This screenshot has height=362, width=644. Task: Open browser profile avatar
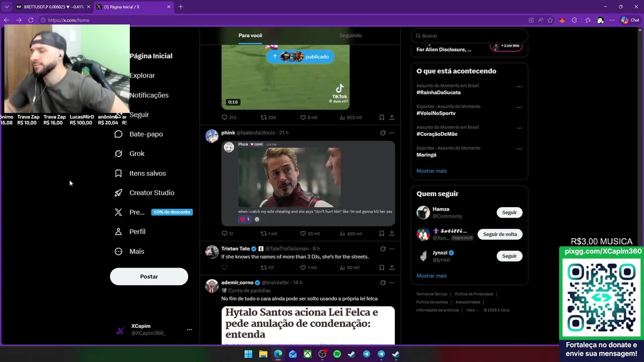[x=600, y=20]
